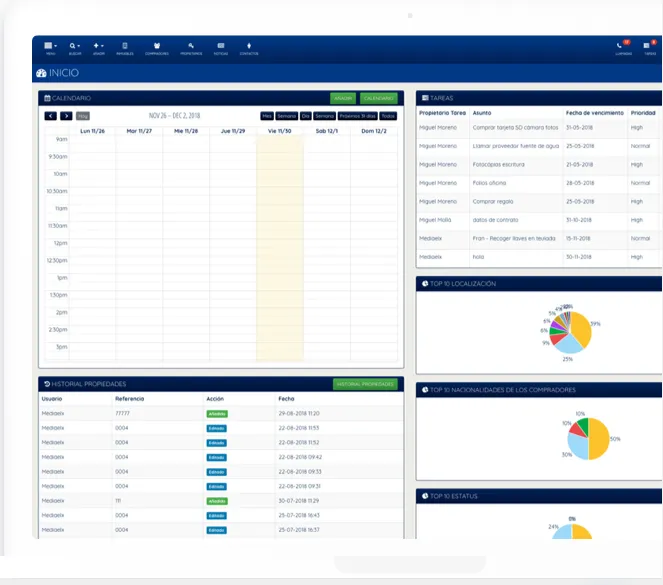Select the Todos calendar view
The image size is (663, 585).
point(388,116)
